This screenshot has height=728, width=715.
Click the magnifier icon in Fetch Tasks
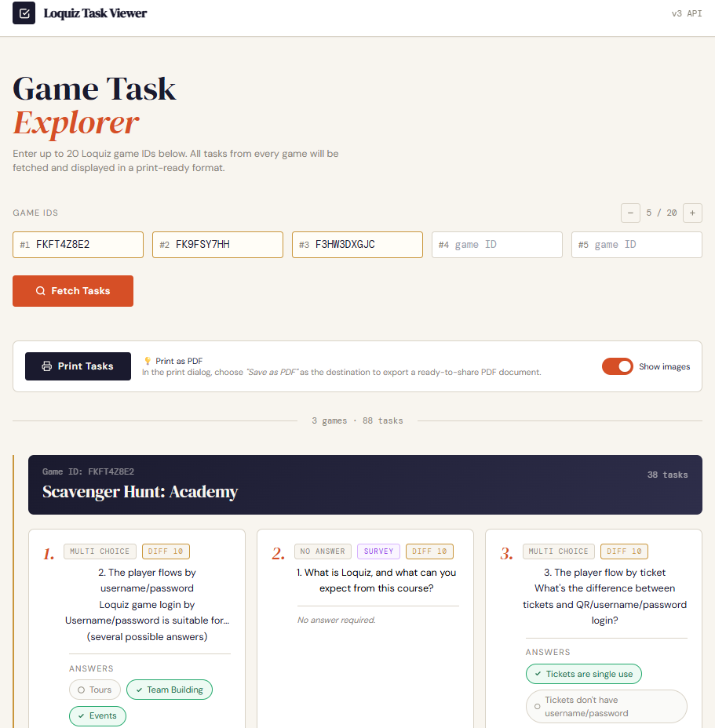coord(41,291)
